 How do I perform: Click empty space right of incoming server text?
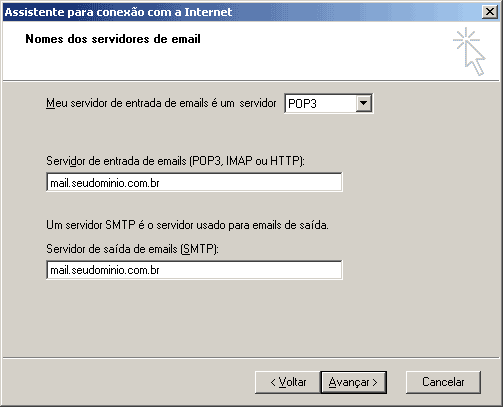250,183
